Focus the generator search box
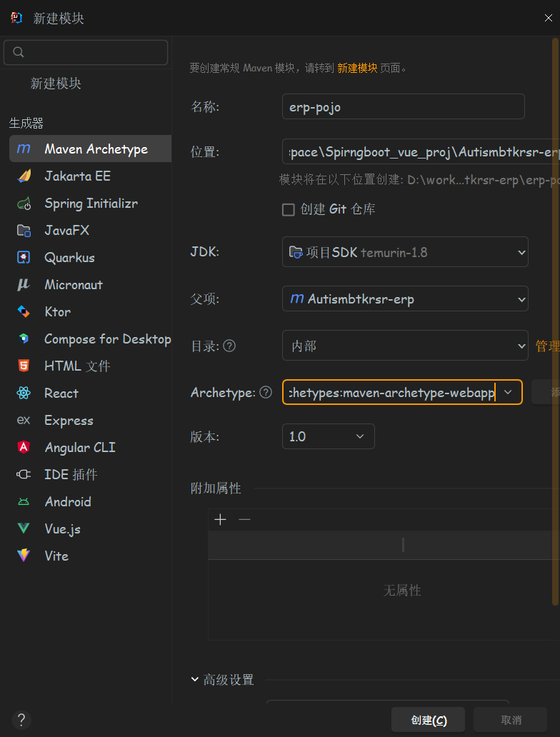 (x=86, y=52)
